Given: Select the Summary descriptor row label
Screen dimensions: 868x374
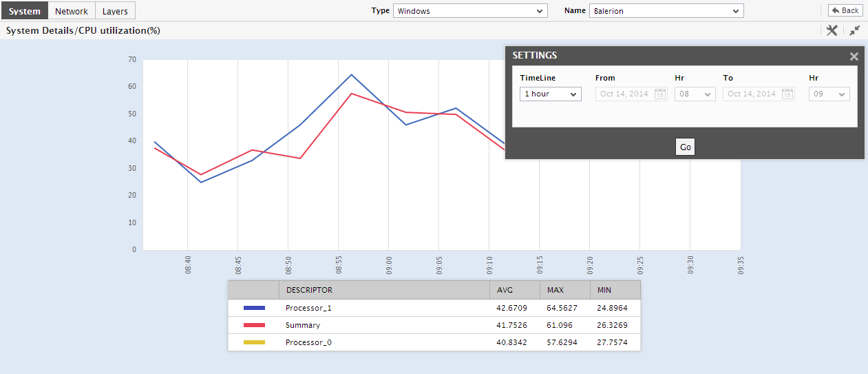Looking at the screenshot, I should (x=303, y=325).
